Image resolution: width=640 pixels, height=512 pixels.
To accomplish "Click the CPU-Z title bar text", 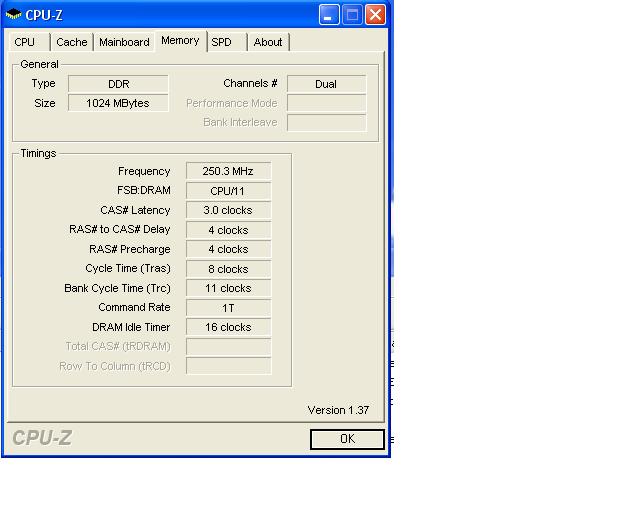I will coord(44,15).
